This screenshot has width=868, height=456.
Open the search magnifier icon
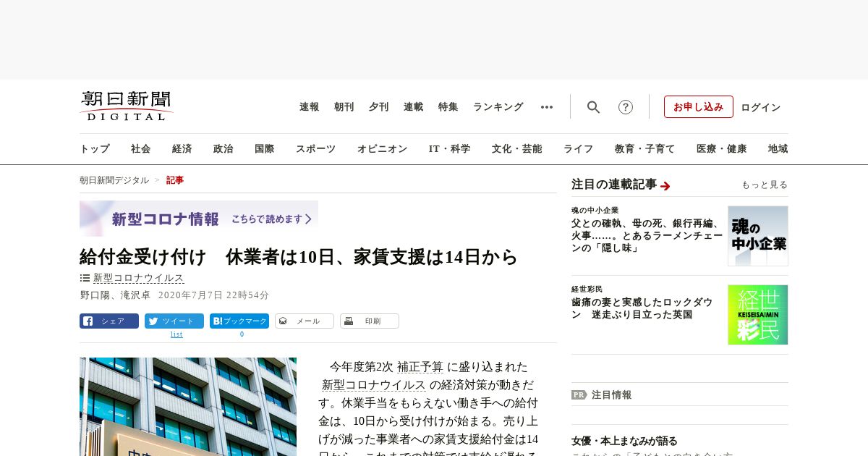tap(593, 107)
